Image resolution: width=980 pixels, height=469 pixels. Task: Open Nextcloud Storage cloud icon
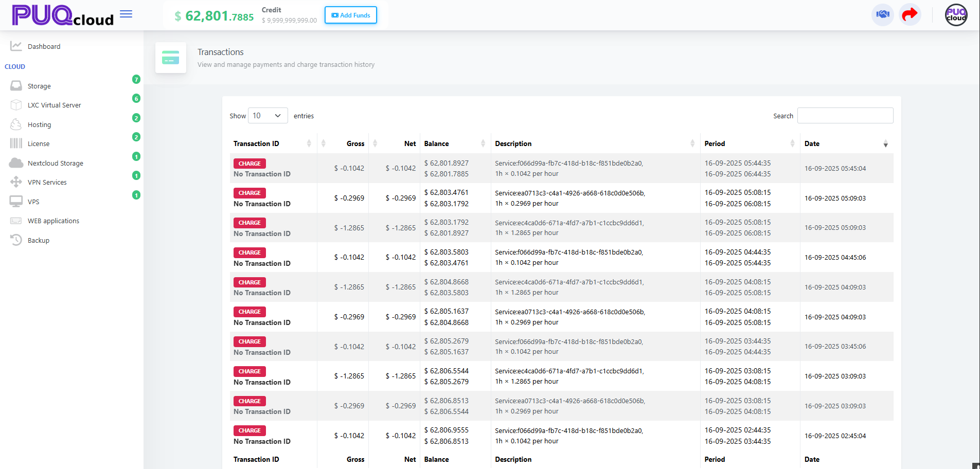coord(16,163)
